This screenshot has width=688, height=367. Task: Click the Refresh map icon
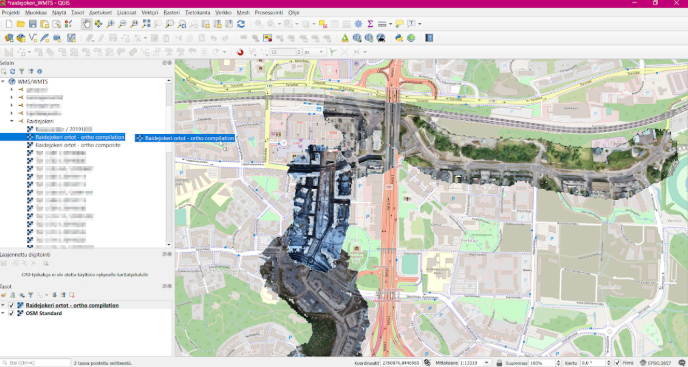(x=241, y=24)
